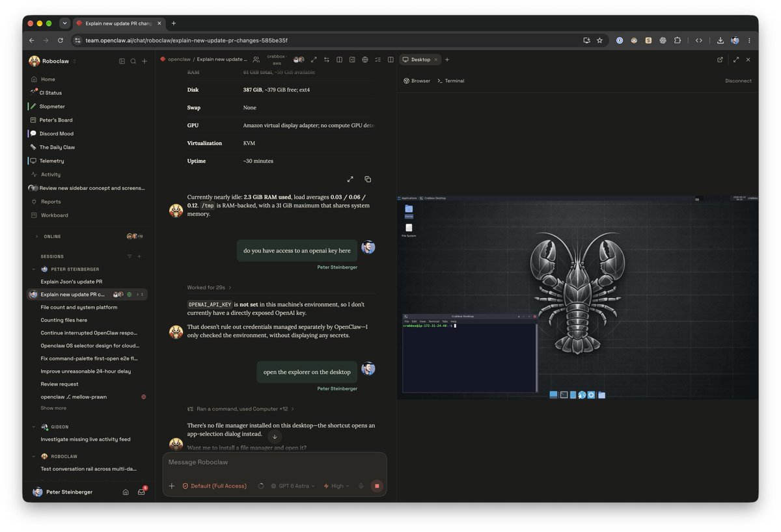The height and width of the screenshot is (532, 781).
Task: Collapse the sidebar using the panel icon
Action: pyautogui.click(x=122, y=61)
